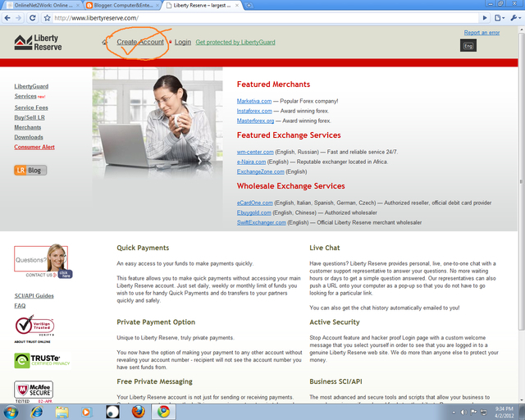Viewport: 525px width, 420px height.
Task: Open the ExchangeZone.com link
Action: (x=261, y=171)
